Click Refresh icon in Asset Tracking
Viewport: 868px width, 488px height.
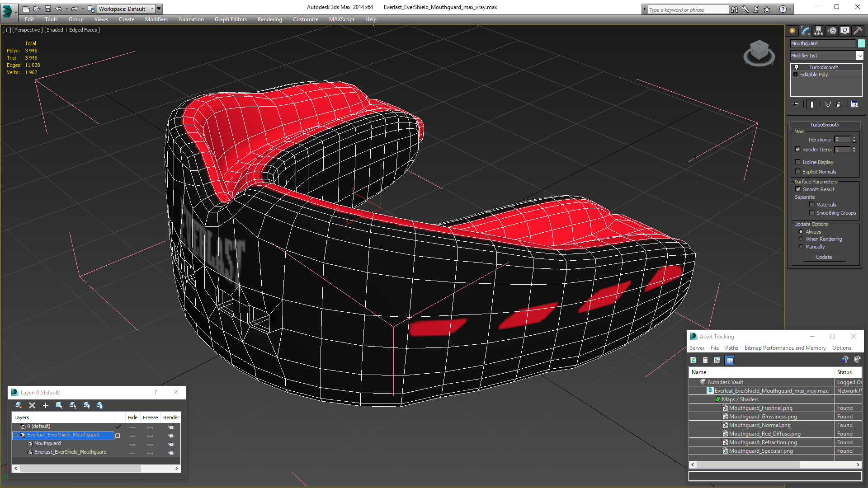(x=693, y=360)
